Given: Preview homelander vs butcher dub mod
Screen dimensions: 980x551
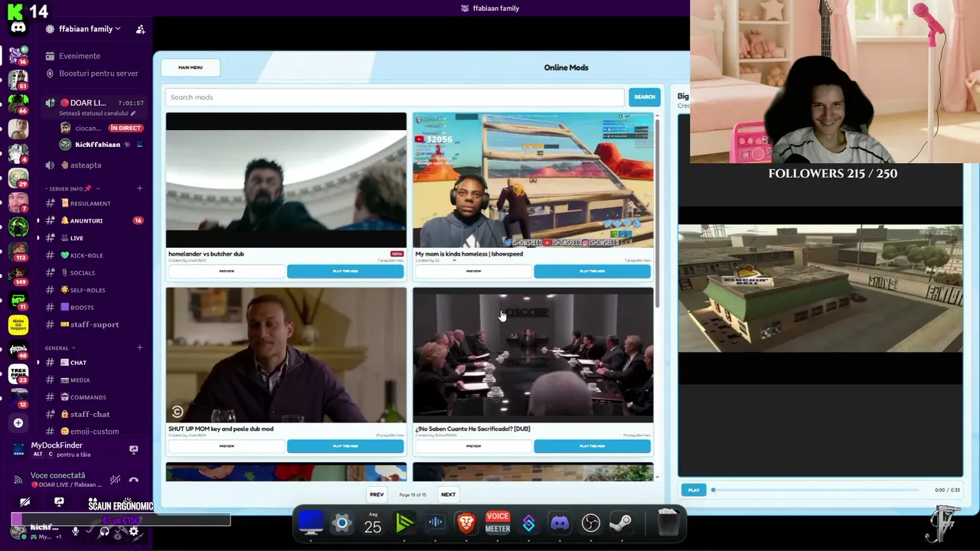Looking at the screenshot, I should 227,271.
